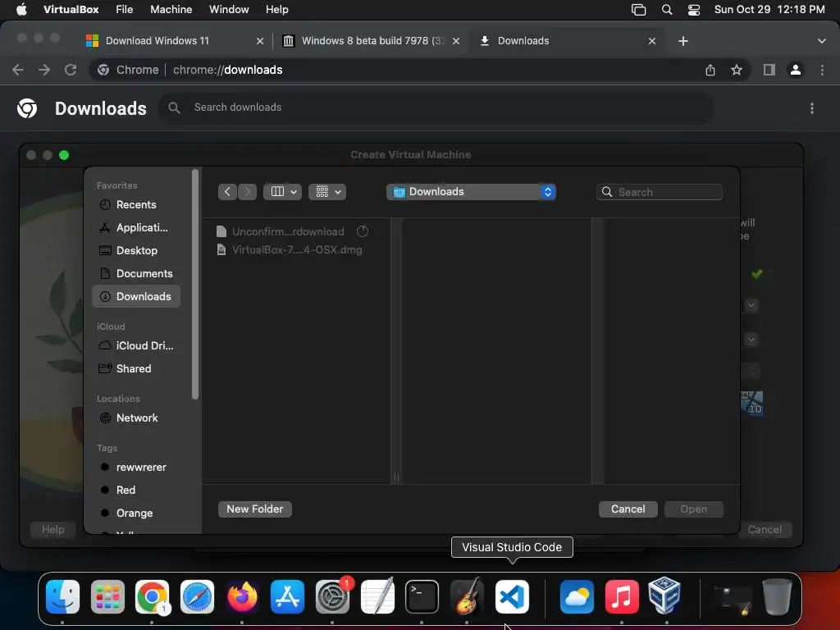840x630 pixels.
Task: Open the Help menu
Action: pos(277,10)
